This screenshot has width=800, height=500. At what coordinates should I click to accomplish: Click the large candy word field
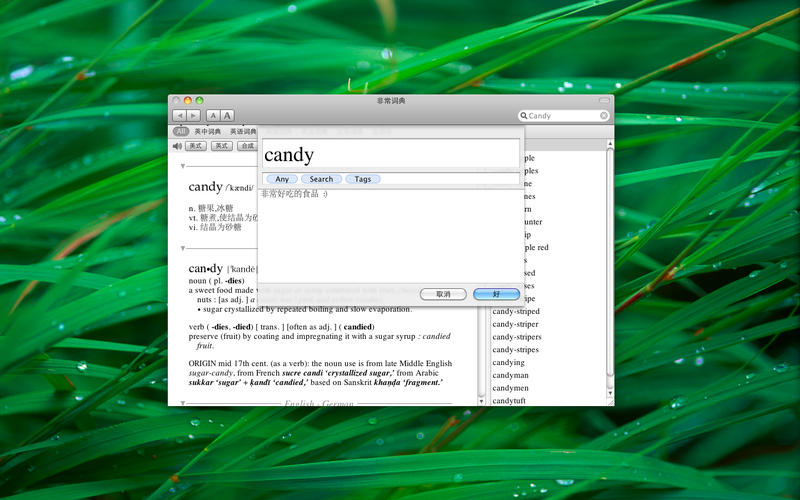click(391, 154)
